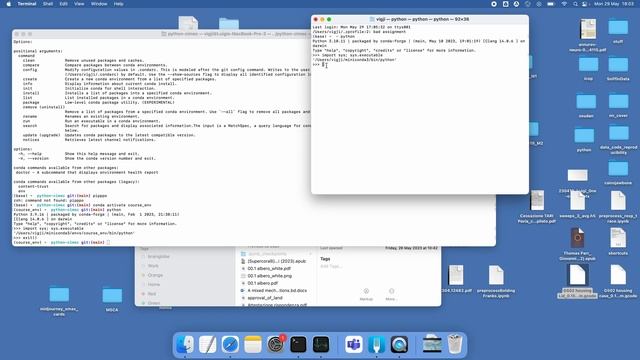640x360 pixels.
Task: Open Microsoft Teams from the Dock
Action: tap(353, 344)
